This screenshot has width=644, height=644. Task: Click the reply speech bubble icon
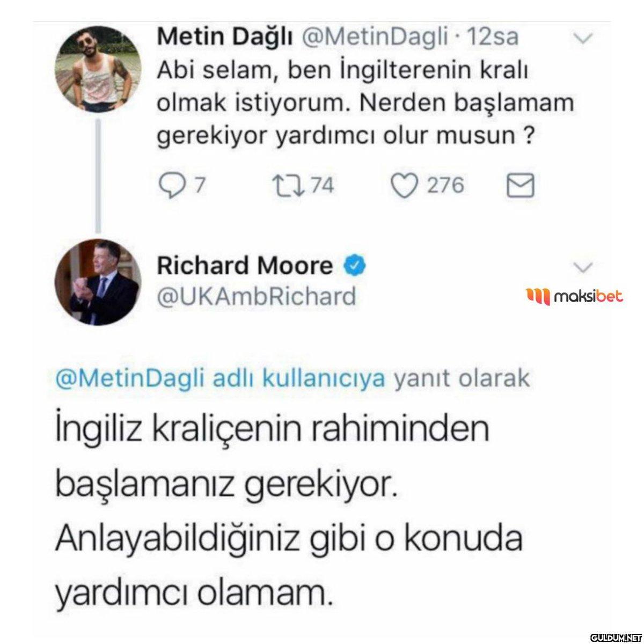(173, 186)
